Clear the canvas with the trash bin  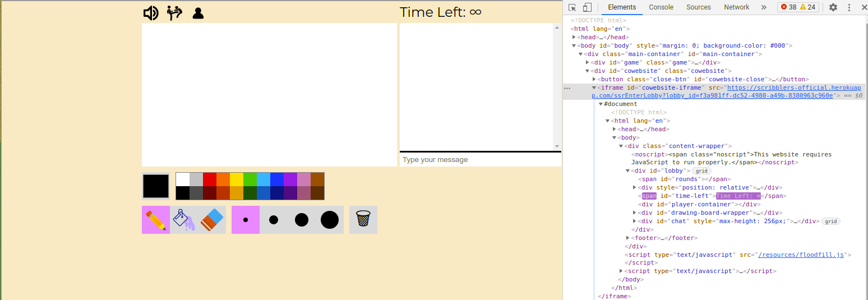363,220
